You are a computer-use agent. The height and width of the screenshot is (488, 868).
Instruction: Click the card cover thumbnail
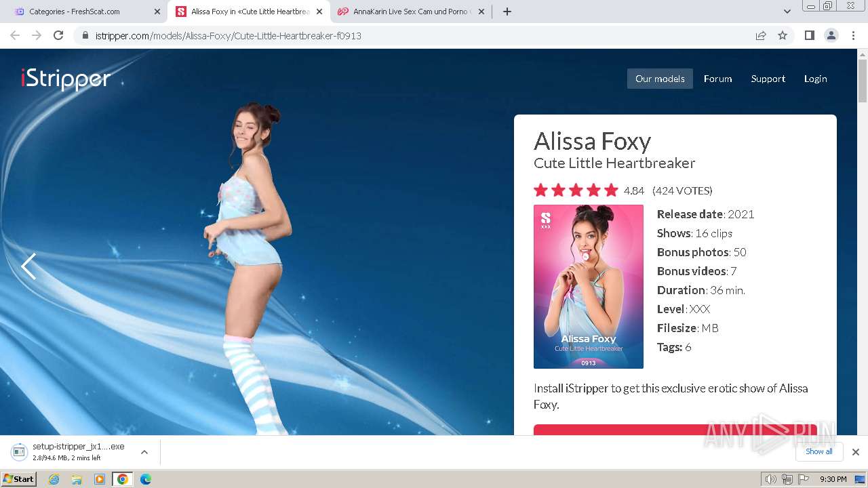(x=589, y=287)
